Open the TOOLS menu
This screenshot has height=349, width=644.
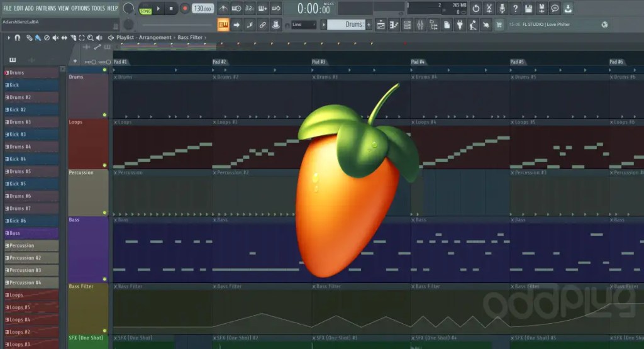[x=98, y=8]
